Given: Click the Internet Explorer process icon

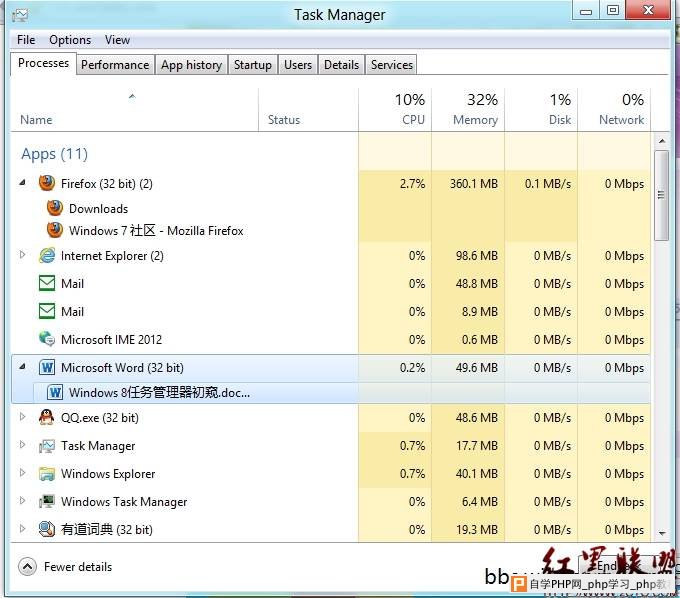Looking at the screenshot, I should (46, 255).
